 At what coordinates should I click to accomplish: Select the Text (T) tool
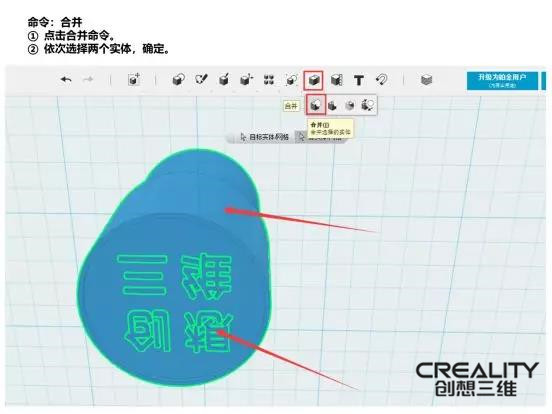tap(359, 80)
